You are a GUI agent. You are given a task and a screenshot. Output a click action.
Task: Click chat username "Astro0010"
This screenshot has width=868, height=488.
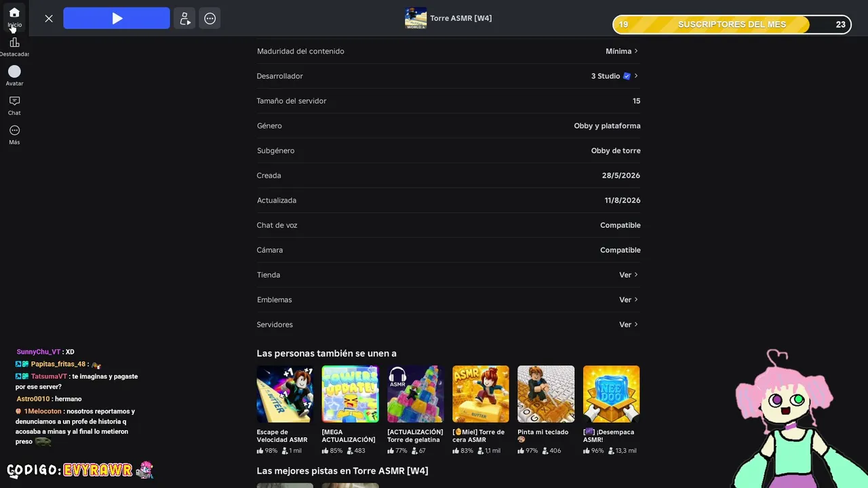[33, 399]
